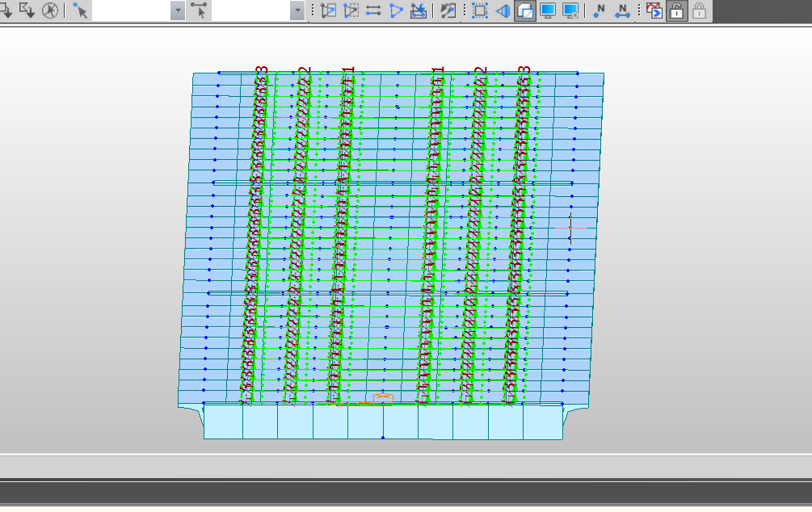Click the blue triangle polygon tool
Screen dimensions: 812x512
click(x=396, y=10)
